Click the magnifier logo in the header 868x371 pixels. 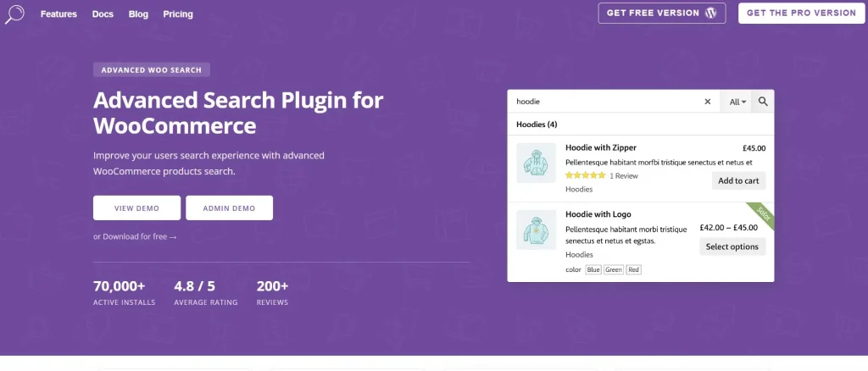click(15, 14)
